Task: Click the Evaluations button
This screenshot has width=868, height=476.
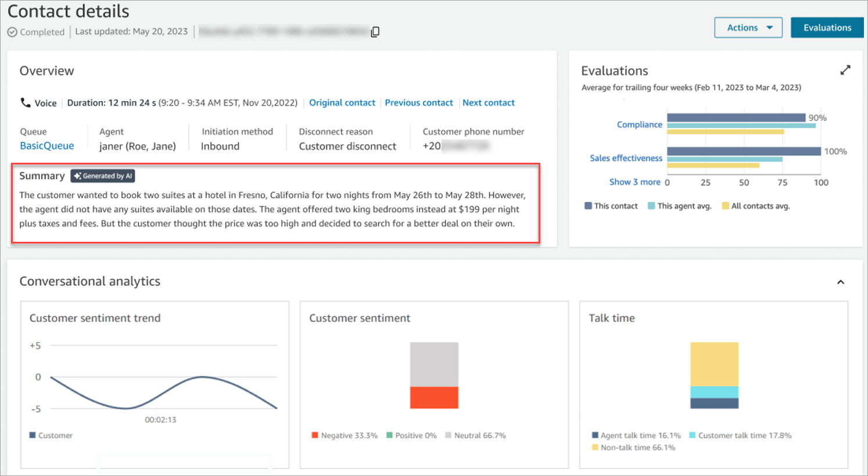Action: tap(827, 27)
